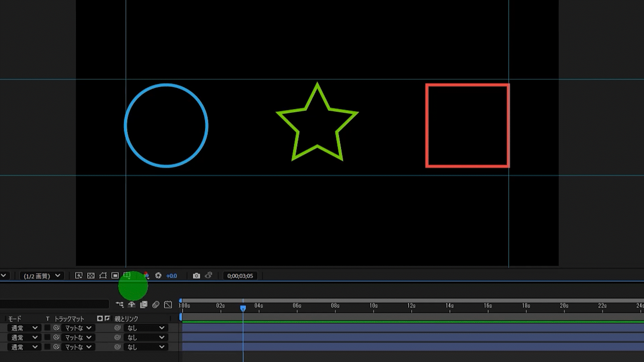The image size is (644, 362).
Task: Take a snapshot with the camera icon
Action: (x=197, y=276)
